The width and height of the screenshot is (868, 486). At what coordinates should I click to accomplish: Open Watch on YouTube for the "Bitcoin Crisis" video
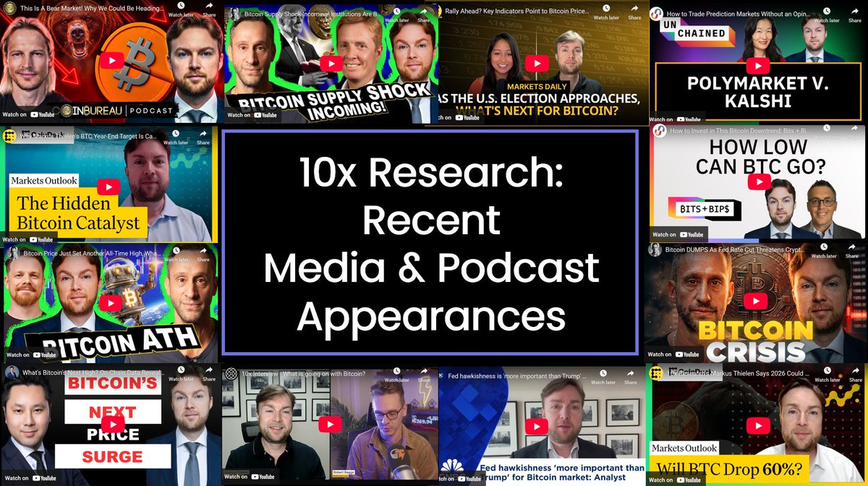(x=673, y=354)
